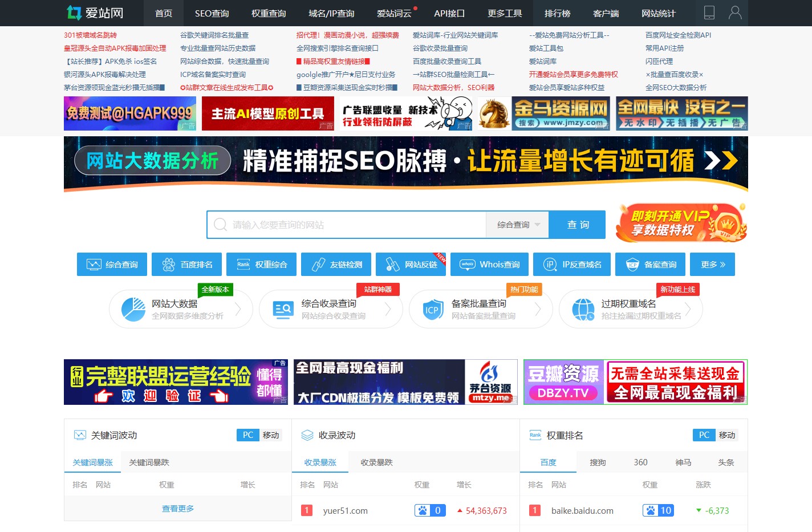Open 网站统计 in navbar

click(x=658, y=13)
